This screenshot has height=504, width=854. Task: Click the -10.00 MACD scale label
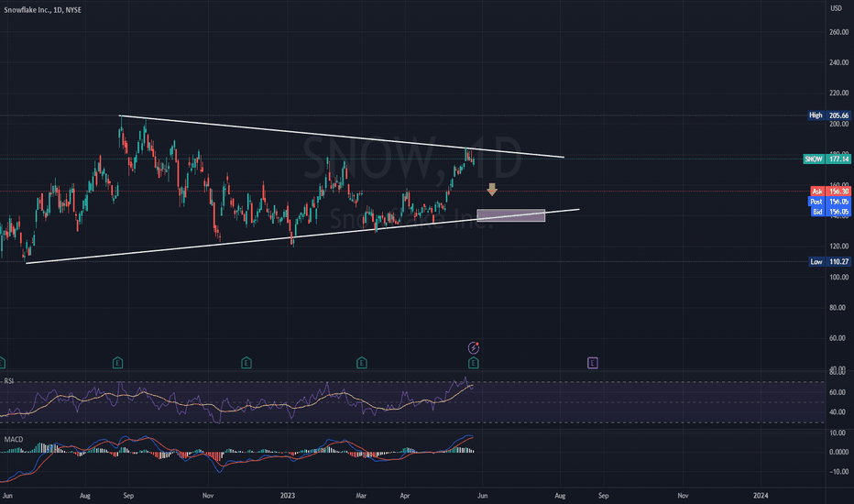click(838, 472)
